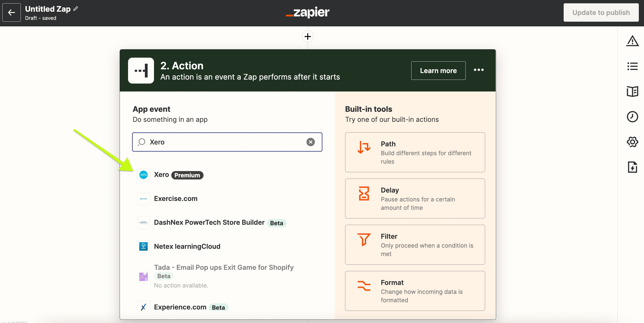
Task: Open the three-dot step options menu
Action: [479, 70]
